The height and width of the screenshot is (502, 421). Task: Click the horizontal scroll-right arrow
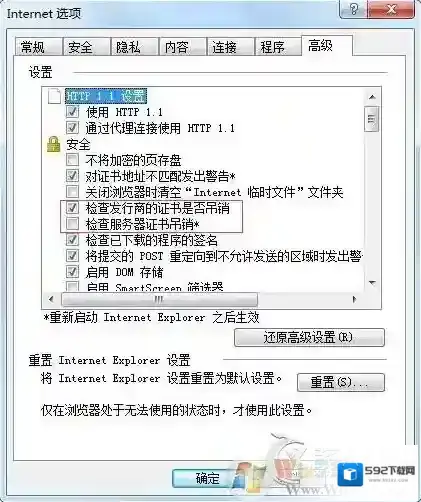354,299
